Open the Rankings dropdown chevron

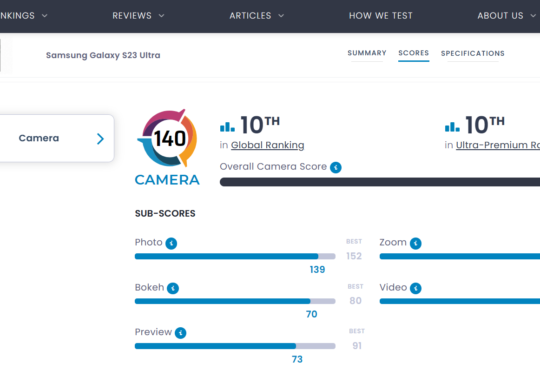point(44,16)
